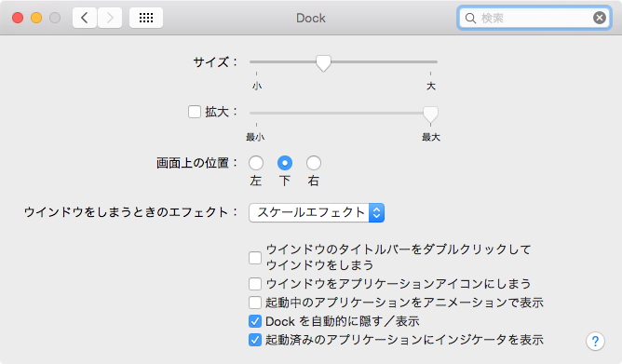Select the 右 (right) position radio button
Viewport: 622px width, 364px height.
[x=314, y=163]
